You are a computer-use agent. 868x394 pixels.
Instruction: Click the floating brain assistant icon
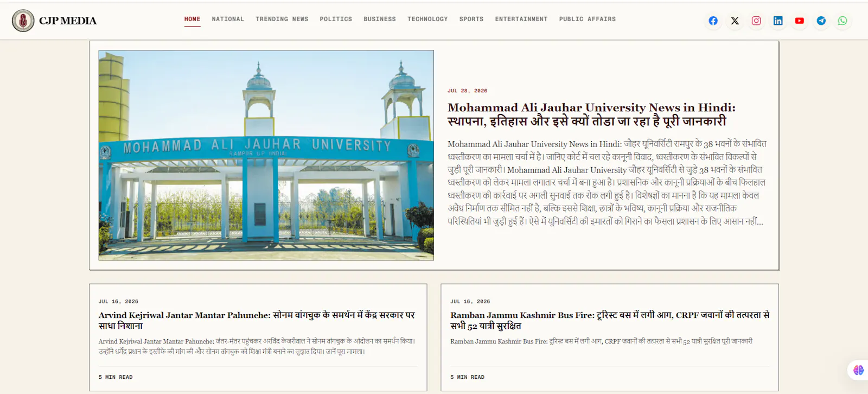click(x=858, y=370)
